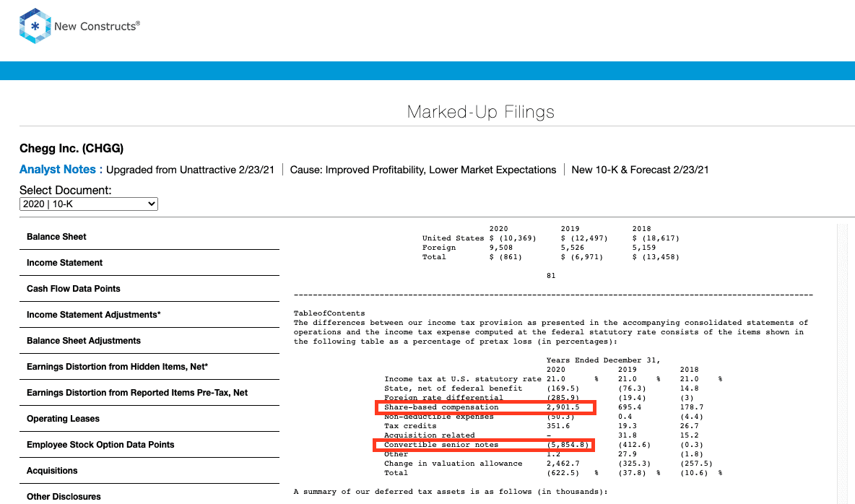
Task: Click the United States row label
Action: click(453, 238)
